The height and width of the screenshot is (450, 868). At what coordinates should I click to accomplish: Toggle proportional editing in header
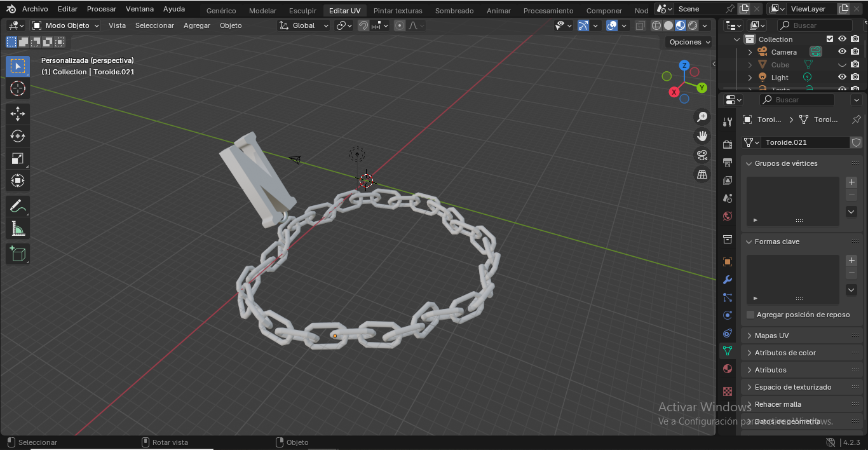click(x=400, y=25)
